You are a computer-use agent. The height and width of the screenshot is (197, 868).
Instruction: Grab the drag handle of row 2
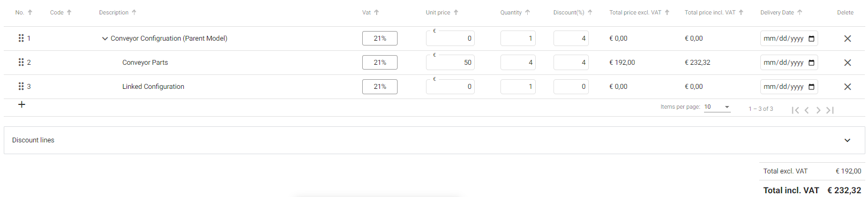[21, 62]
